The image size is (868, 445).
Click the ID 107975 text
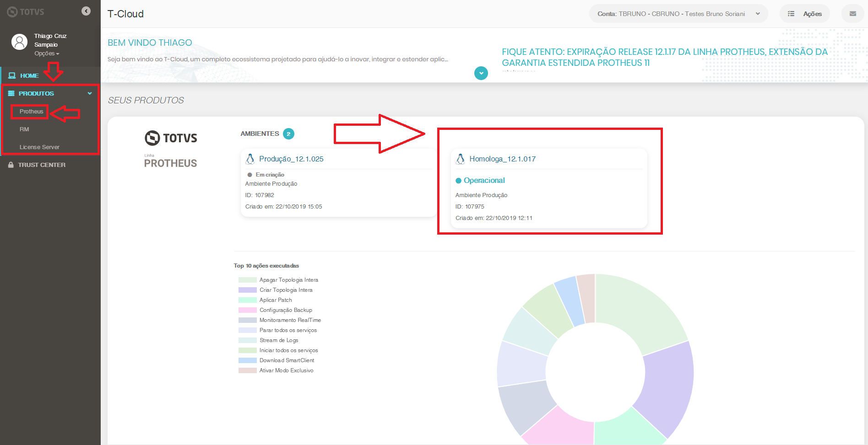point(470,207)
